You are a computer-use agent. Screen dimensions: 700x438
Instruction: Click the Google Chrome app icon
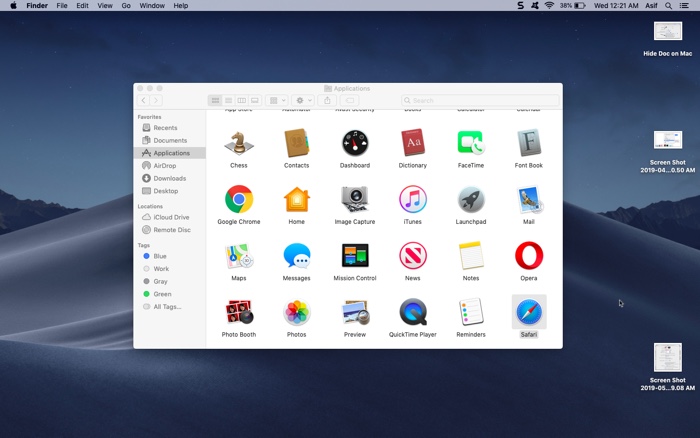point(239,199)
